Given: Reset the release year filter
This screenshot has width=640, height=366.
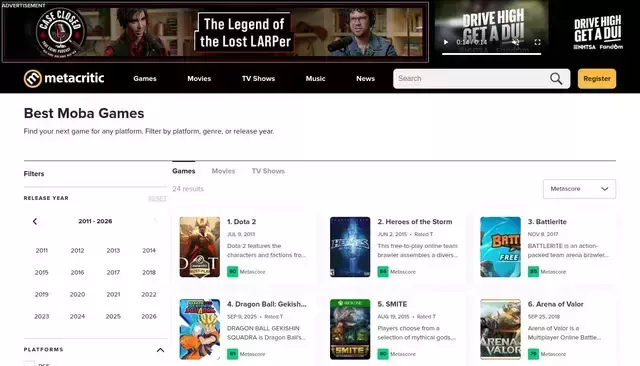Looking at the screenshot, I should pos(157,198).
